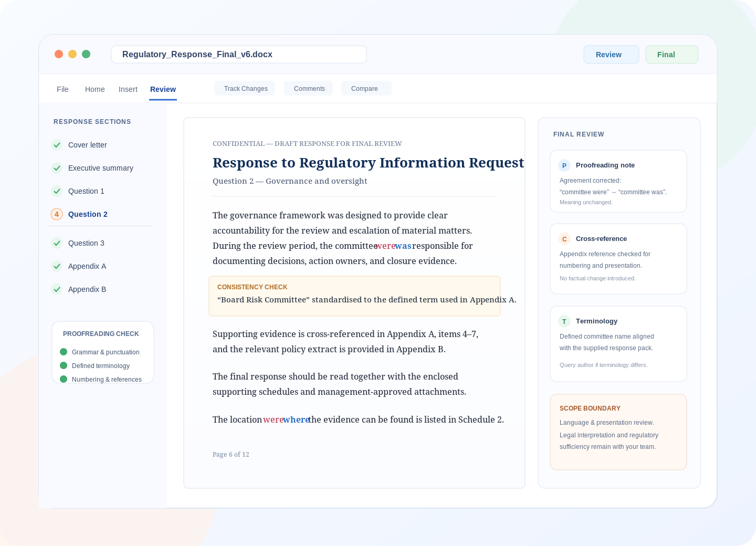Click the green check icon beside Cover letter
This screenshot has height=546, width=756.
pos(57,145)
